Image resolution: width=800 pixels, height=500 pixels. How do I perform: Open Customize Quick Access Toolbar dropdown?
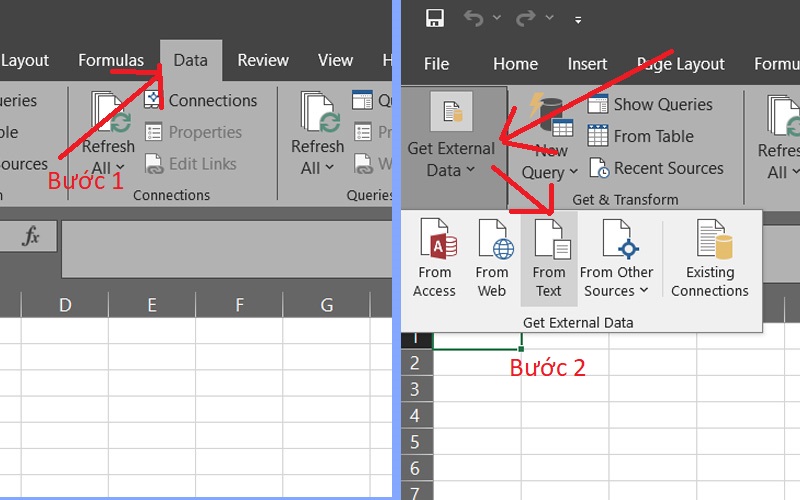point(578,19)
